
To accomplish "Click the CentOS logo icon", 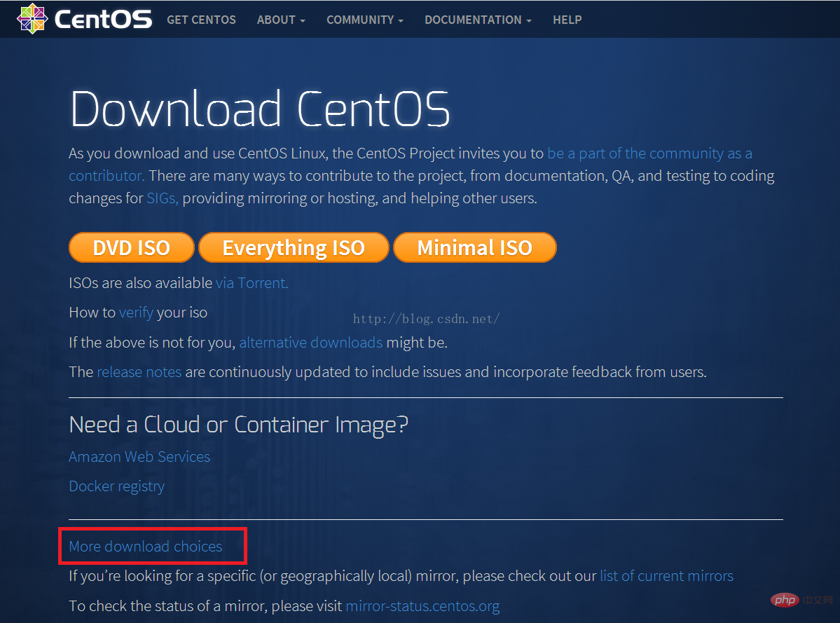I will pyautogui.click(x=32, y=19).
